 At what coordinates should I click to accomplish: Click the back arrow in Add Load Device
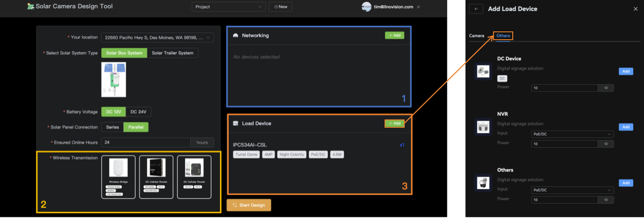click(476, 9)
